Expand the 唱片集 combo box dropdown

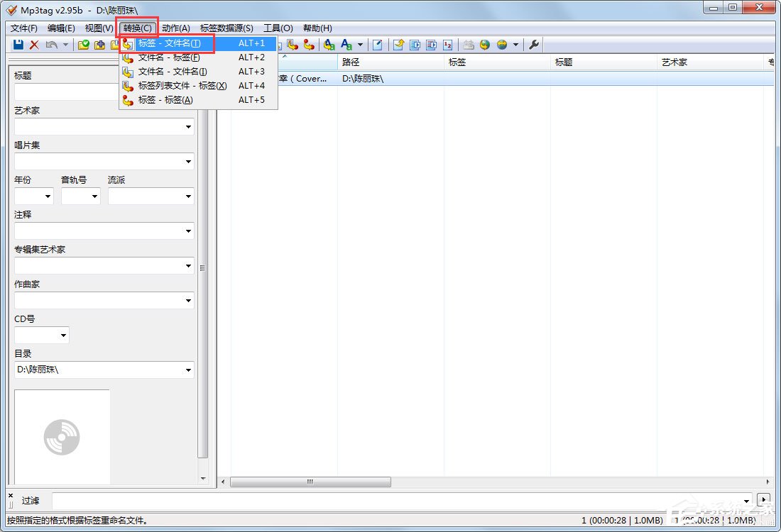188,162
